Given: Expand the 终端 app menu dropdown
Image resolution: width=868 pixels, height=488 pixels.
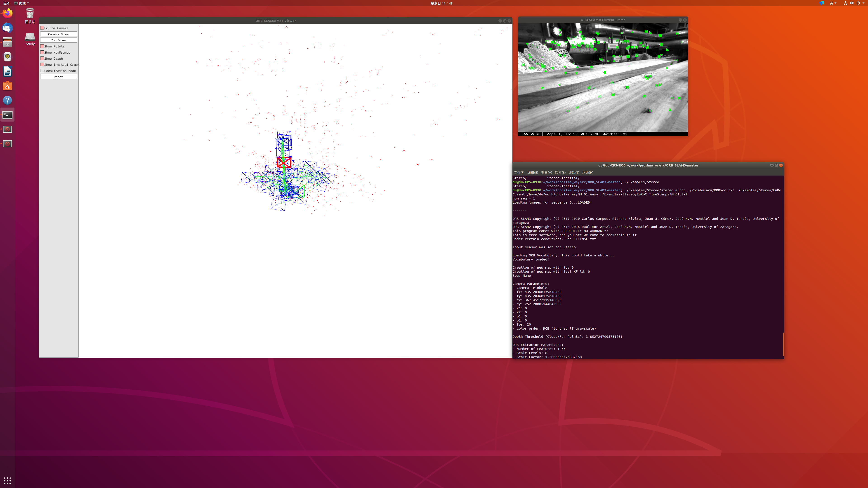Looking at the screenshot, I should coord(22,3).
